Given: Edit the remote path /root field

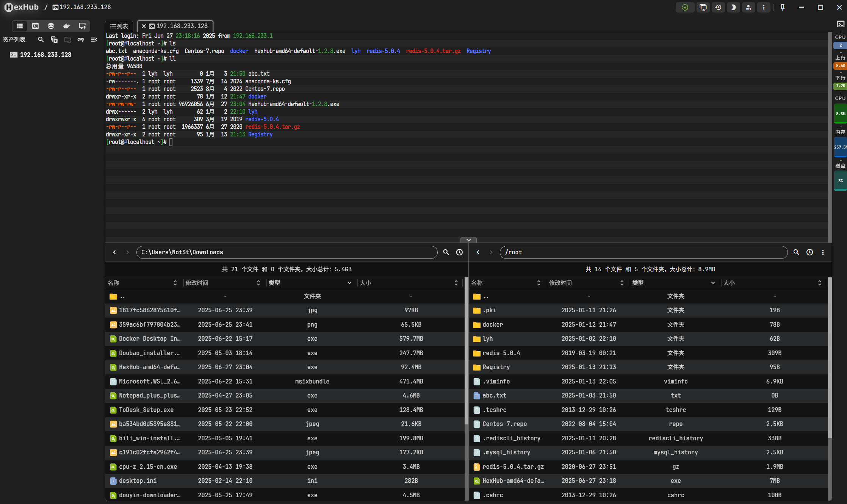Looking at the screenshot, I should pos(643,252).
